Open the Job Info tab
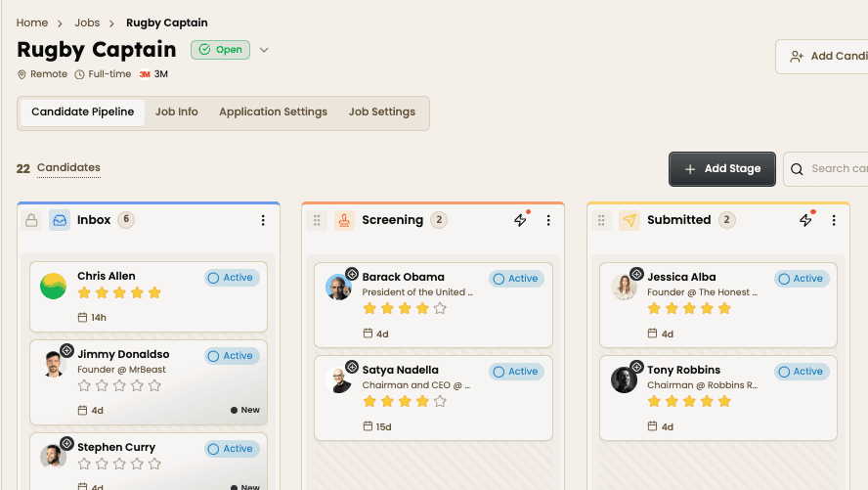This screenshot has height=490, width=868. pos(177,111)
